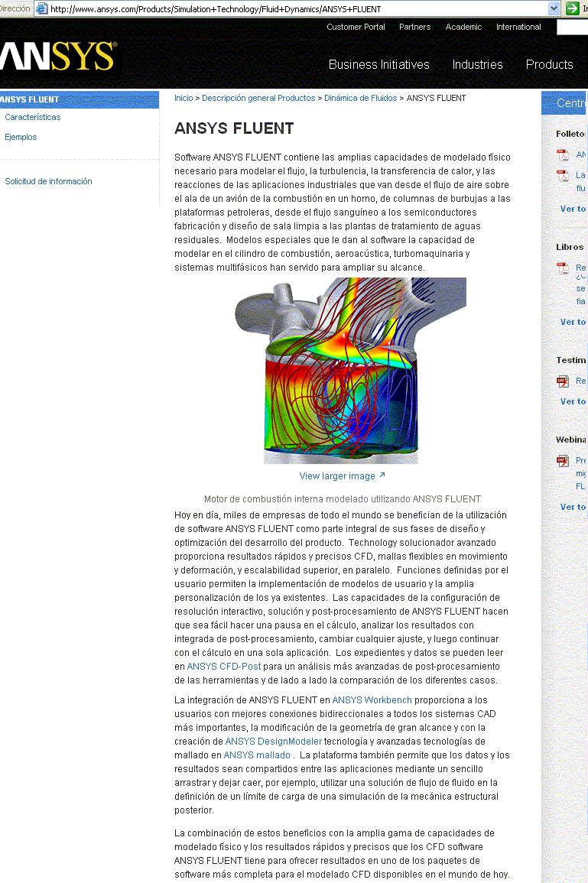Click the caption Motor de combustión interna
This screenshot has width=588, height=883.
343,499
